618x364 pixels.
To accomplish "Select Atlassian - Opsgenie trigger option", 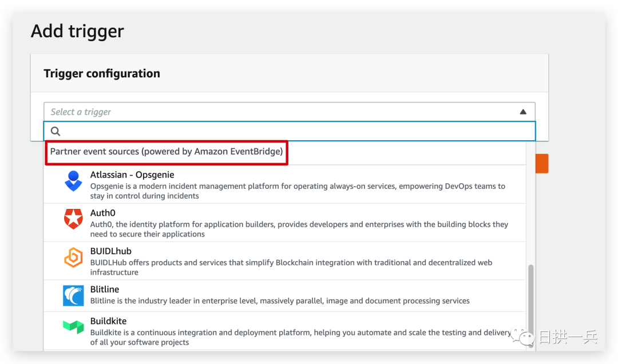I will coord(132,175).
